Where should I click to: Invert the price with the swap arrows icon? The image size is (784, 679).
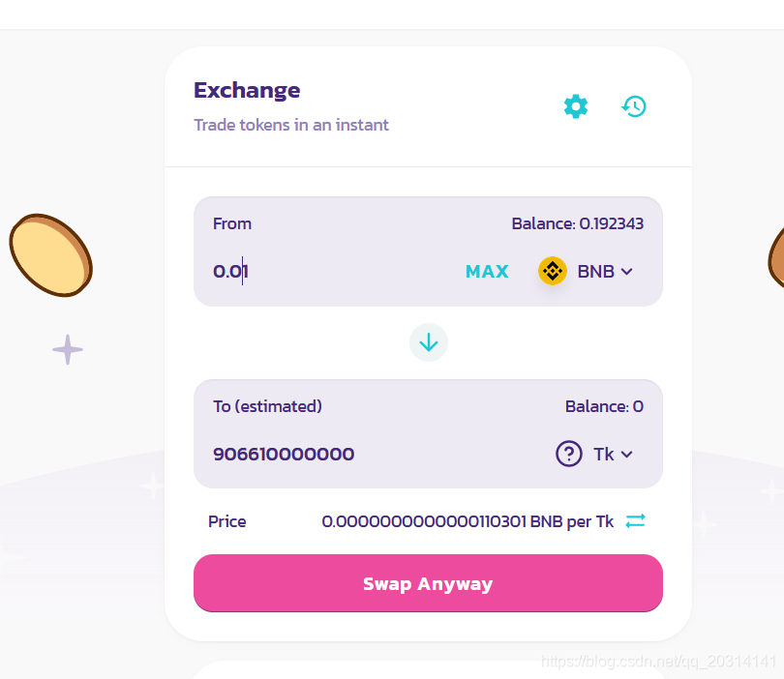click(635, 521)
